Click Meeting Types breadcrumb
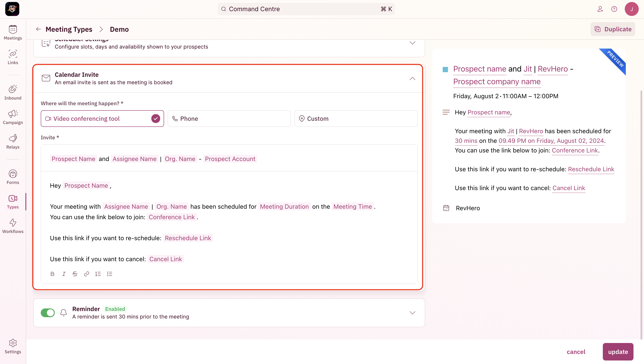The image size is (644, 364). [x=69, y=29]
